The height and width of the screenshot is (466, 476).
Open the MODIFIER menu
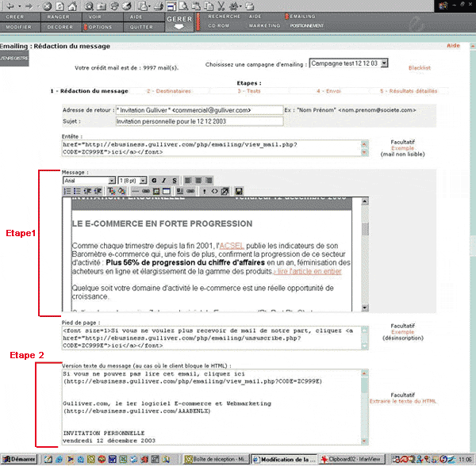coord(19,27)
